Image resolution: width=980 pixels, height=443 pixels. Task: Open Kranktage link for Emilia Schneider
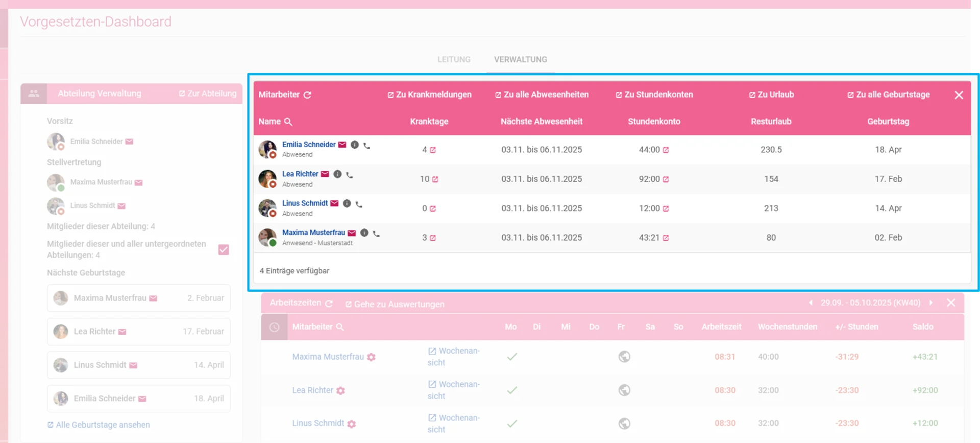click(433, 150)
